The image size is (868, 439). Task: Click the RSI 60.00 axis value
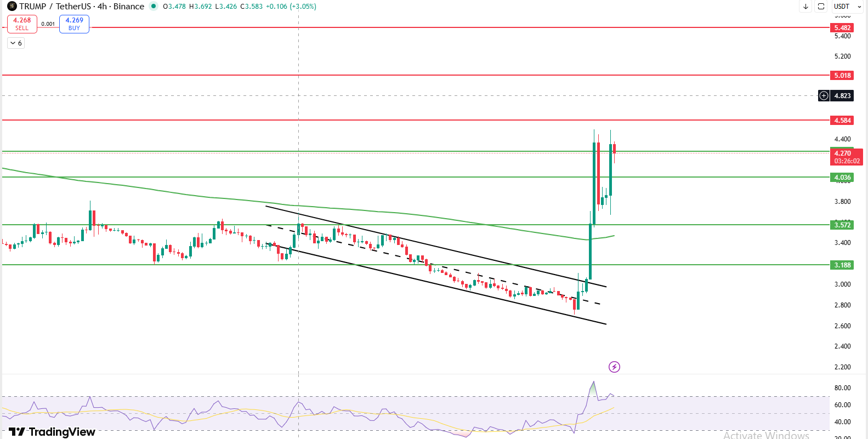(842, 405)
